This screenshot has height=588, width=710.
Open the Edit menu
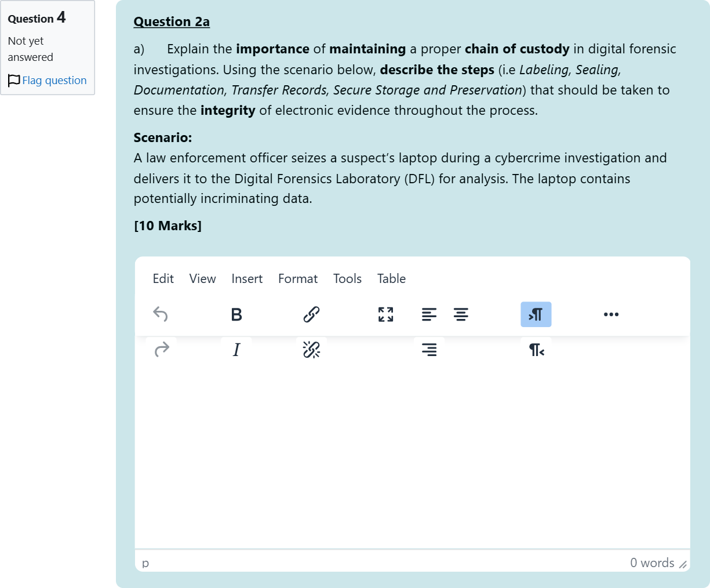coord(163,279)
